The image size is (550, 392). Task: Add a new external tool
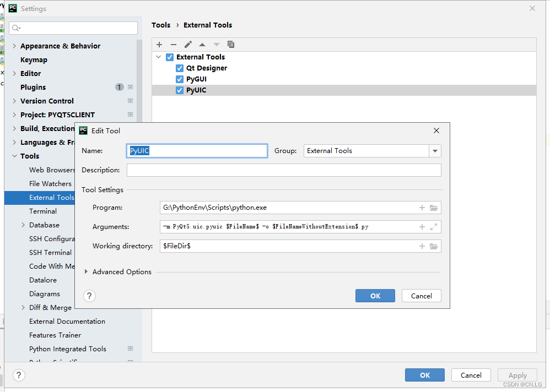pos(159,45)
